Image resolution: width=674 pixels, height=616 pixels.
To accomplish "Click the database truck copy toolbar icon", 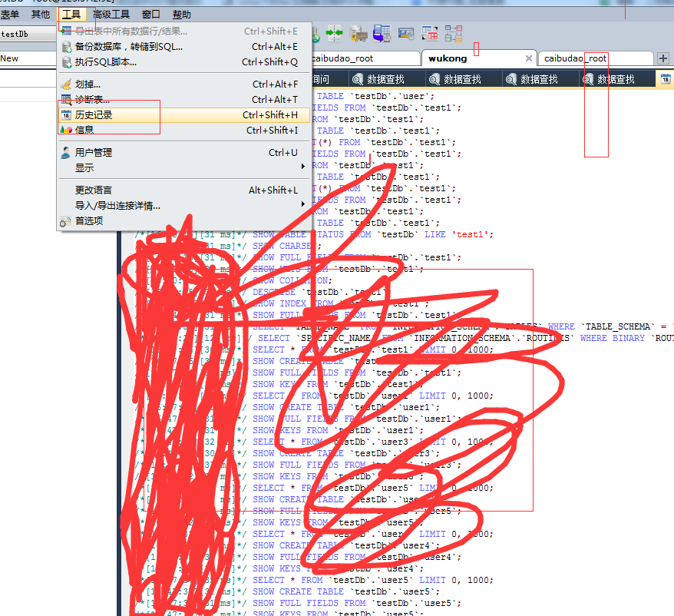I will [x=358, y=34].
